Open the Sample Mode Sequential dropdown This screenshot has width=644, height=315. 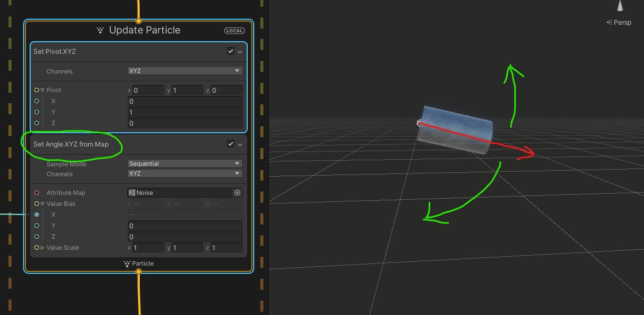click(x=184, y=164)
